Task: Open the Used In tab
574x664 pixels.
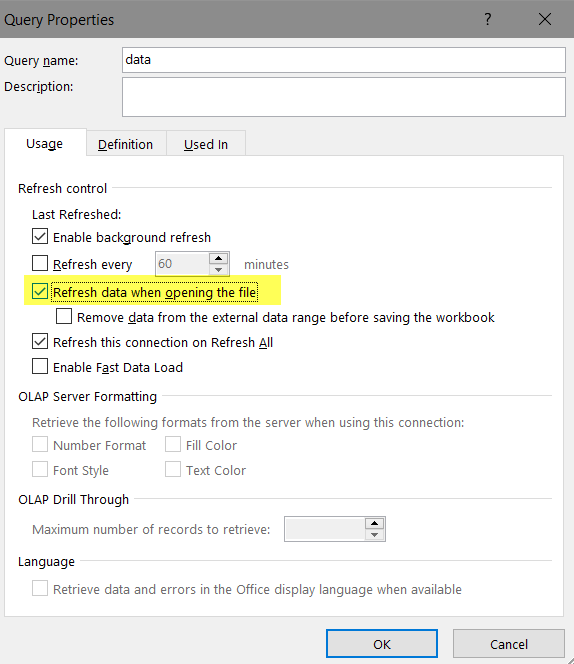Action: click(x=206, y=144)
